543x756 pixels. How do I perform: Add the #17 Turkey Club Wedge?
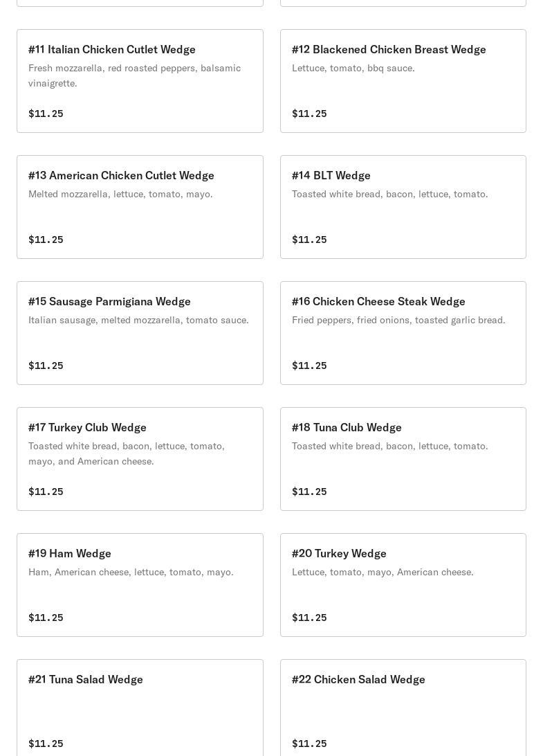click(87, 427)
